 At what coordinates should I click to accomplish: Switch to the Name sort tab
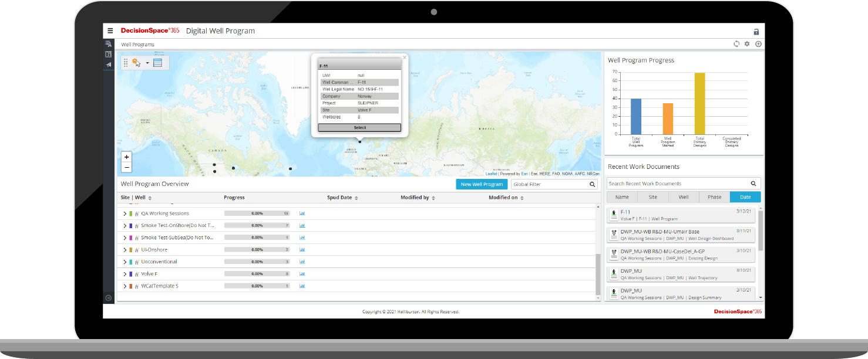coord(622,197)
